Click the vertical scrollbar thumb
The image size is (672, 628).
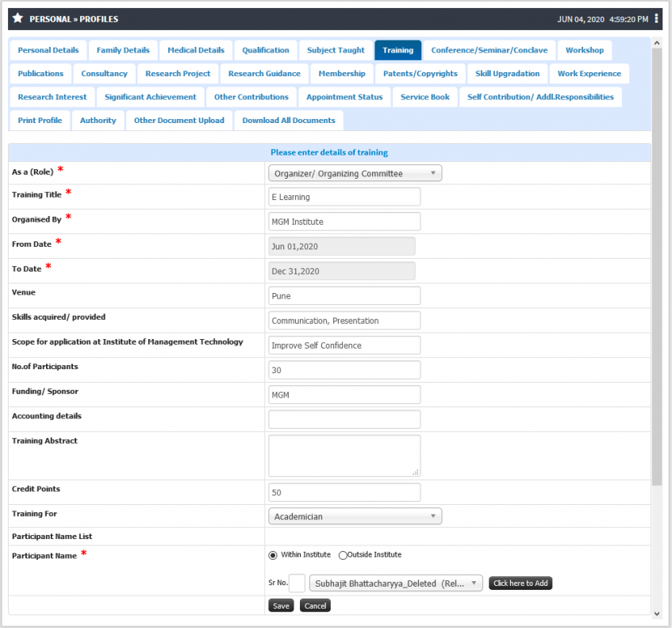(x=657, y=267)
